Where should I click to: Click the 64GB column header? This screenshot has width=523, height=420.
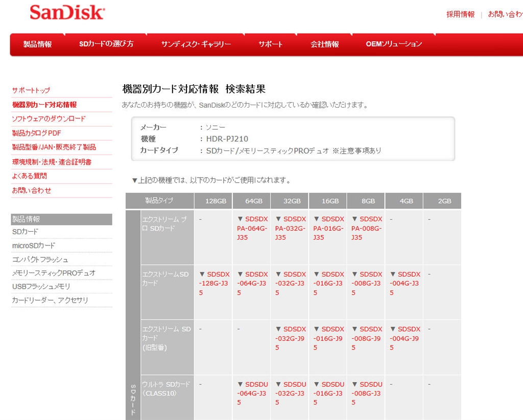pos(252,201)
